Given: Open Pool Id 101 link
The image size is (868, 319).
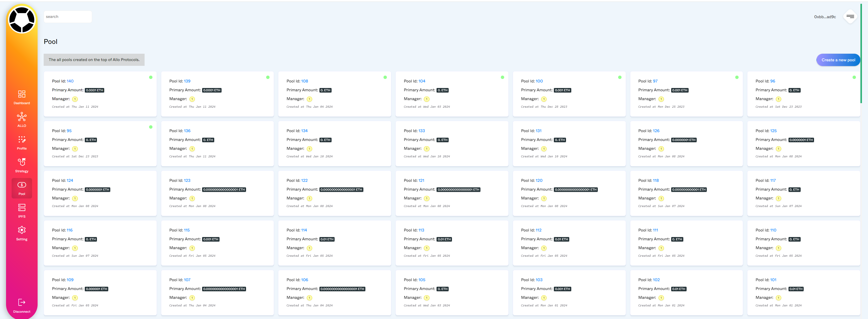Looking at the screenshot, I should pyautogui.click(x=773, y=280).
